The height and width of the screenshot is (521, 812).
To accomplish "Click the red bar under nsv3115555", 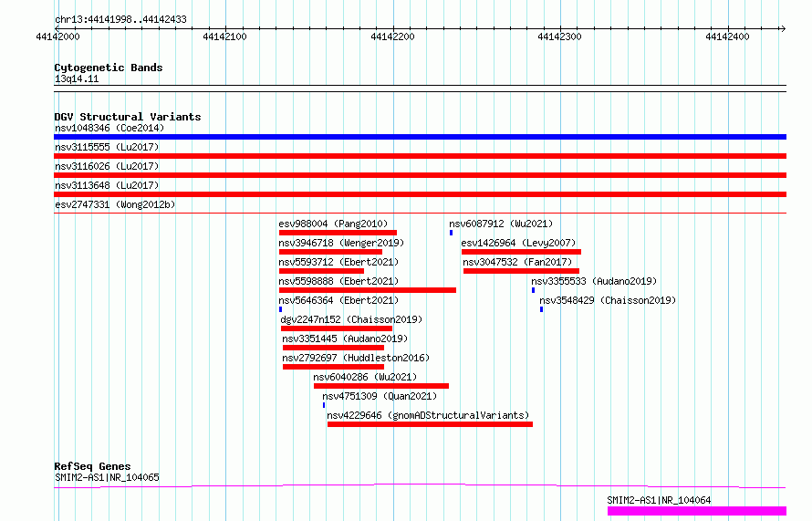I will 420,156.
